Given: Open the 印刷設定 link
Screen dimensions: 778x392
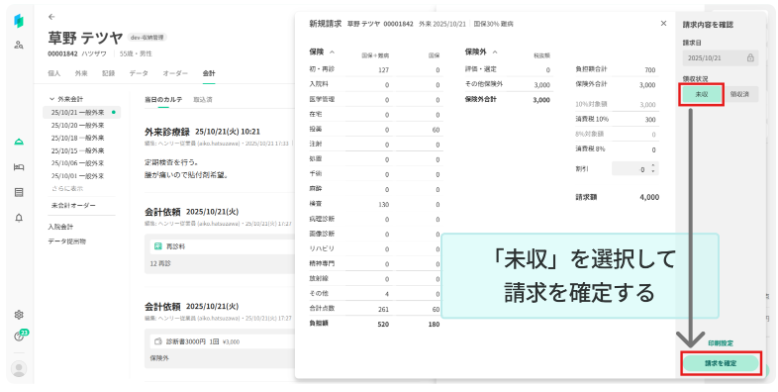Looking at the screenshot, I should pyautogui.click(x=720, y=343).
